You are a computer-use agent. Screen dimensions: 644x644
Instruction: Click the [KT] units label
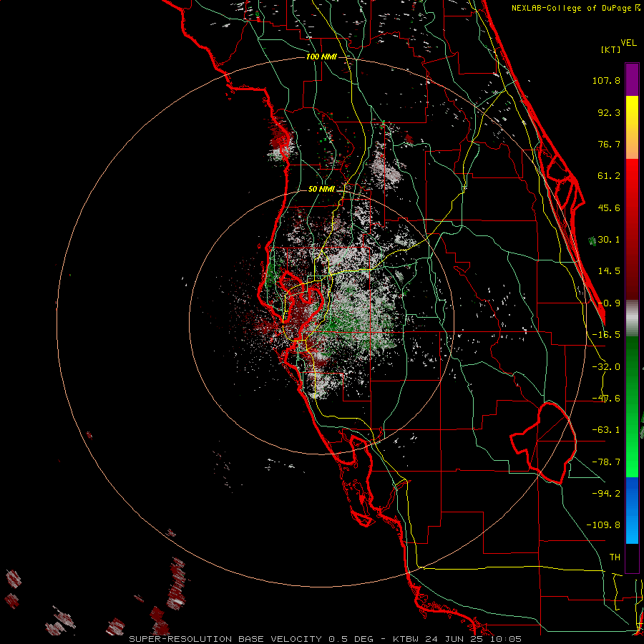pyautogui.click(x=611, y=49)
